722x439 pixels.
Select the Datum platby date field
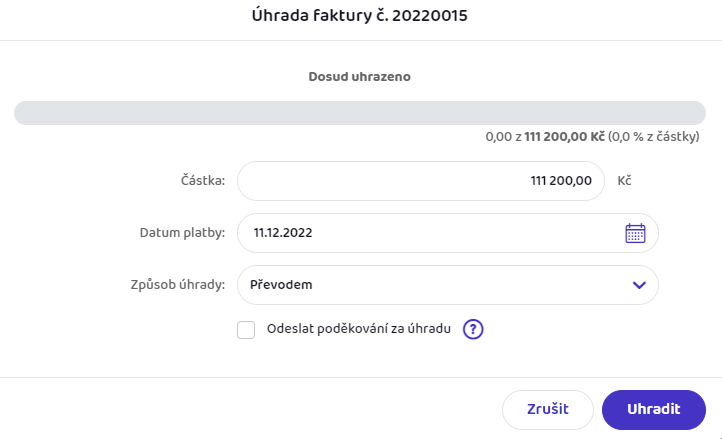click(x=448, y=233)
